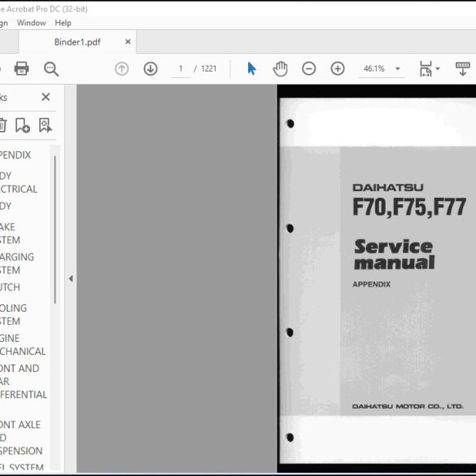Open the Window menu

pyautogui.click(x=31, y=23)
